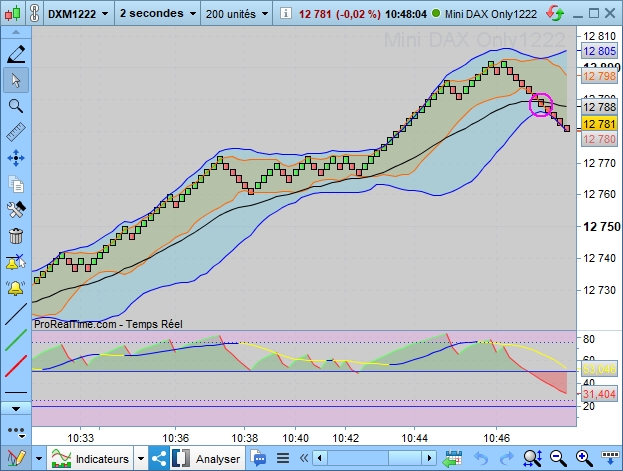Select the arrow cursor tool
The height and width of the screenshot is (471, 623).
pyautogui.click(x=16, y=80)
